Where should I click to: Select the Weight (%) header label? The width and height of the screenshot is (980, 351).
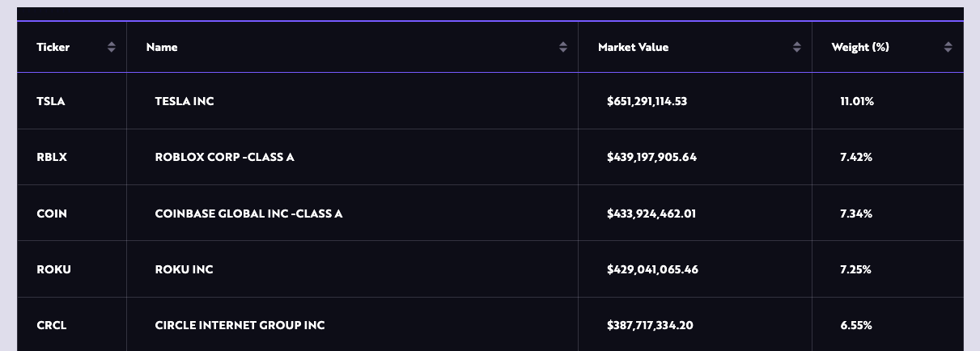(860, 47)
